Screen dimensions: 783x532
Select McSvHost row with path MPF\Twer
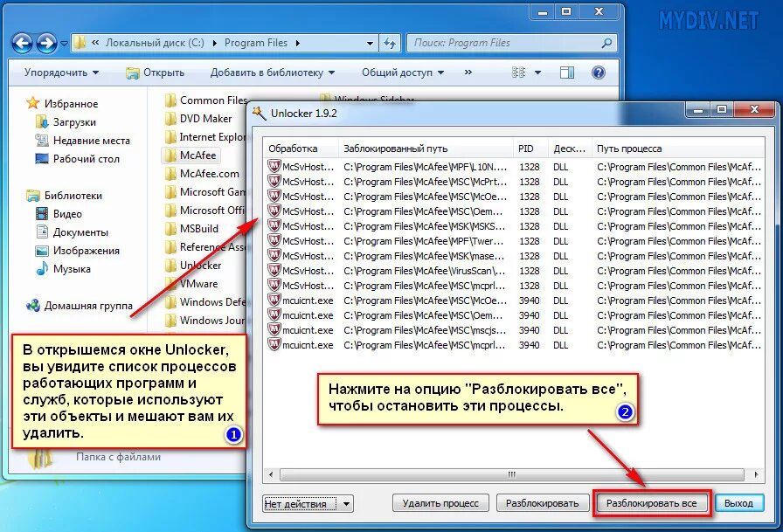pyautogui.click(x=514, y=241)
